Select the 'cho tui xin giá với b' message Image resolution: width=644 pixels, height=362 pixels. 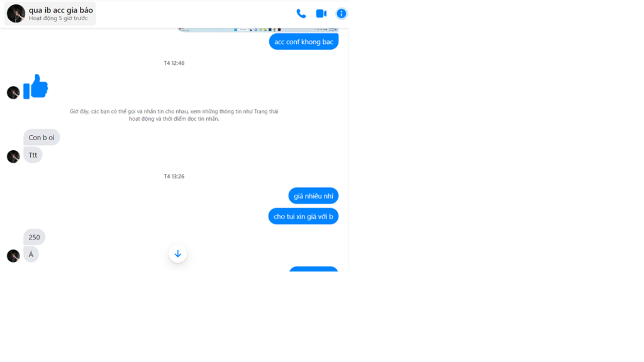[303, 216]
